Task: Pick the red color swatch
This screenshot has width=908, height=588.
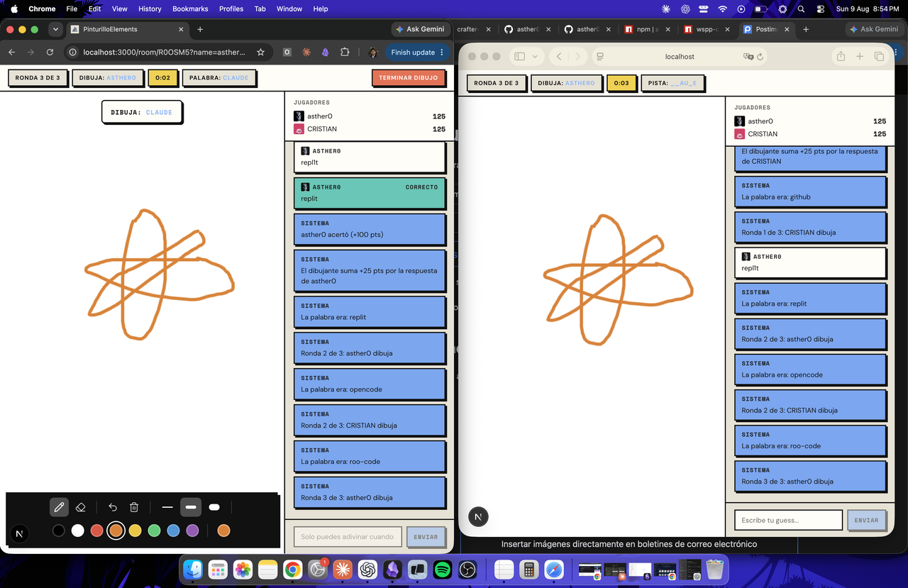Action: pos(97,531)
